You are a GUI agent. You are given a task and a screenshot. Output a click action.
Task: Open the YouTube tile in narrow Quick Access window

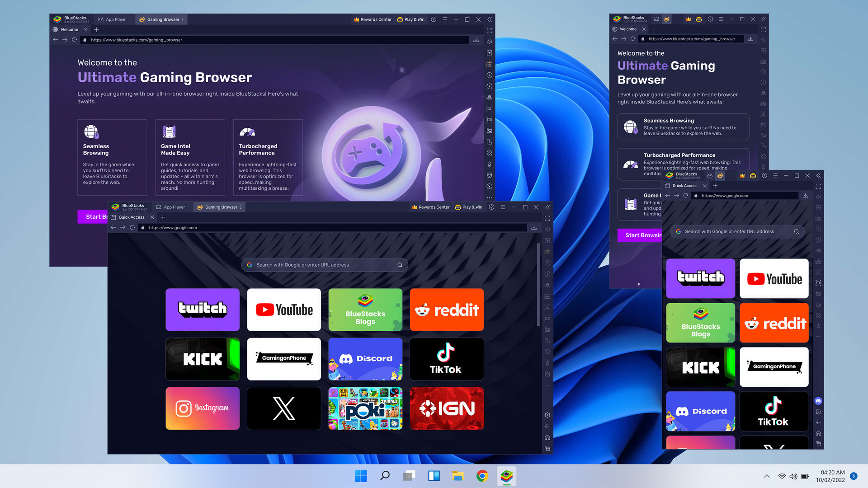[774, 278]
